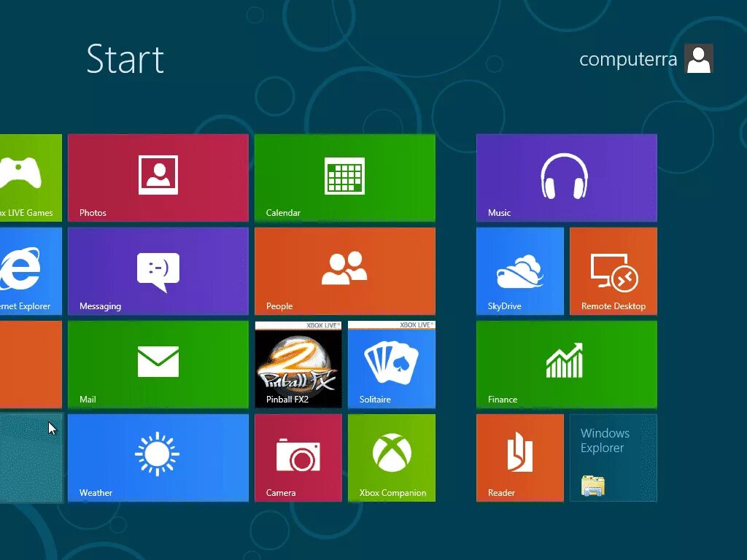
Task: Launch the Solitaire game tile
Action: 392,365
